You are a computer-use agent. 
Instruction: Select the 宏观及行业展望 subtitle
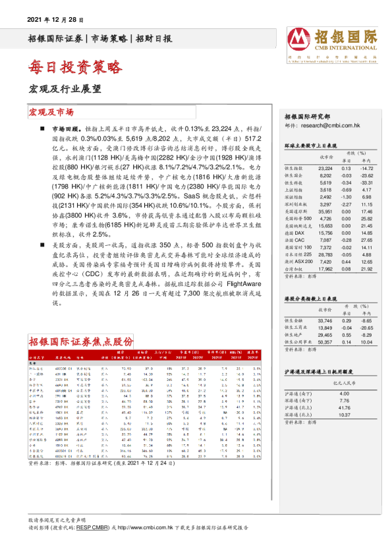point(65,89)
